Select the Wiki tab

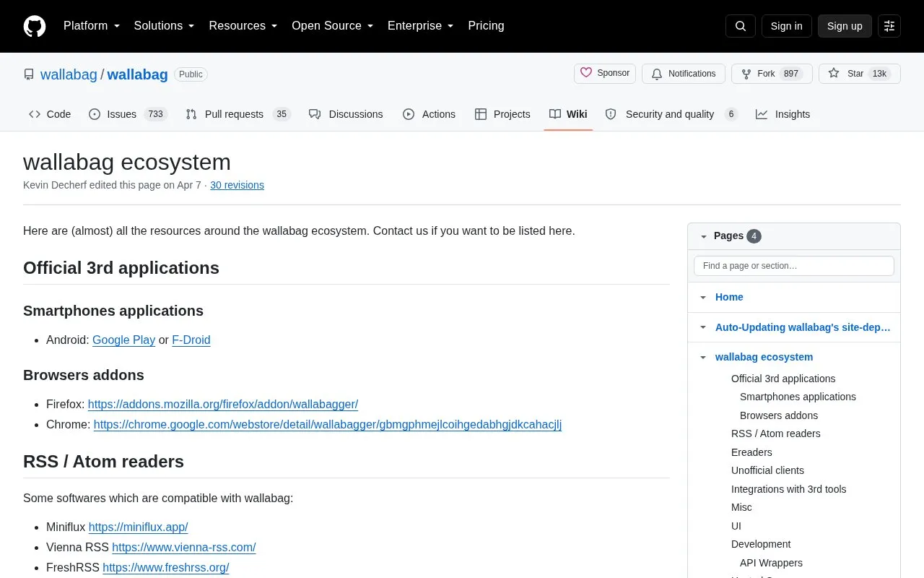568,114
